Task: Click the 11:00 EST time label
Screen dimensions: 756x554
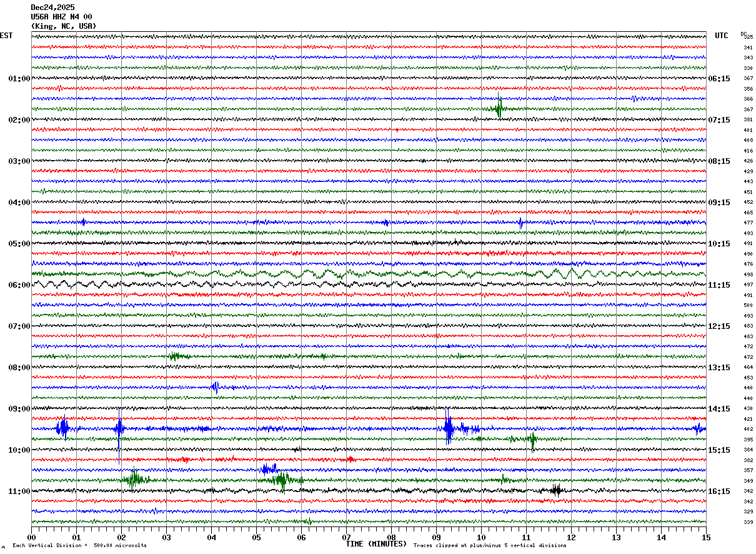Action: click(19, 491)
